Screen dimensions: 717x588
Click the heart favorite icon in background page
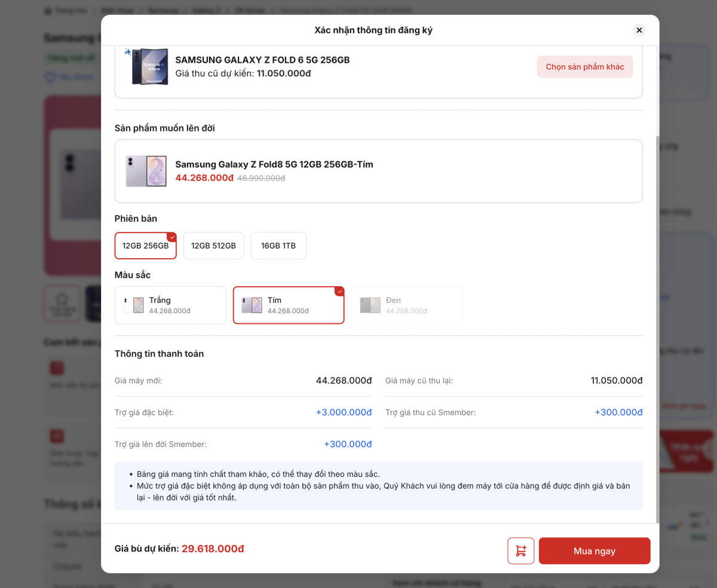50,77
